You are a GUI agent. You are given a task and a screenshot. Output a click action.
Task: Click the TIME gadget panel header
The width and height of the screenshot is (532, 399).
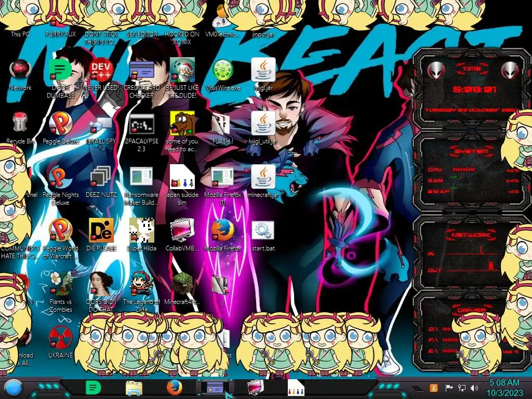coord(472,69)
